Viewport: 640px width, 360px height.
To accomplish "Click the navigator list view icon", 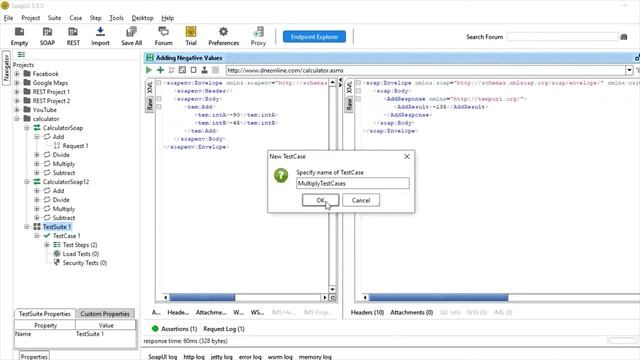I will [x=21, y=55].
